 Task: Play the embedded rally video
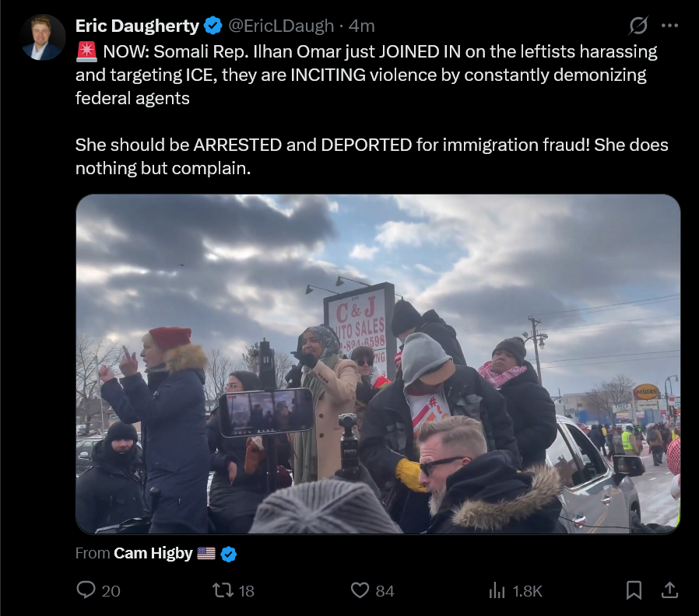click(378, 364)
